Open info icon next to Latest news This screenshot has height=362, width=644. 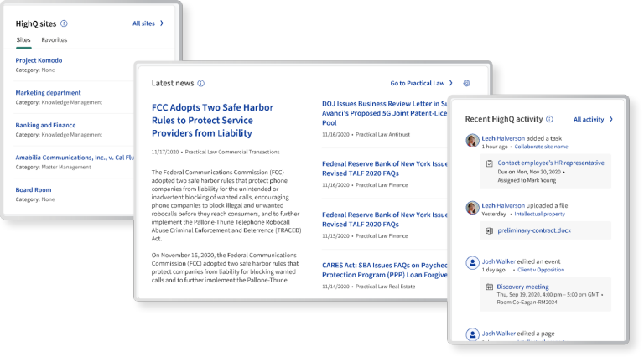(200, 84)
